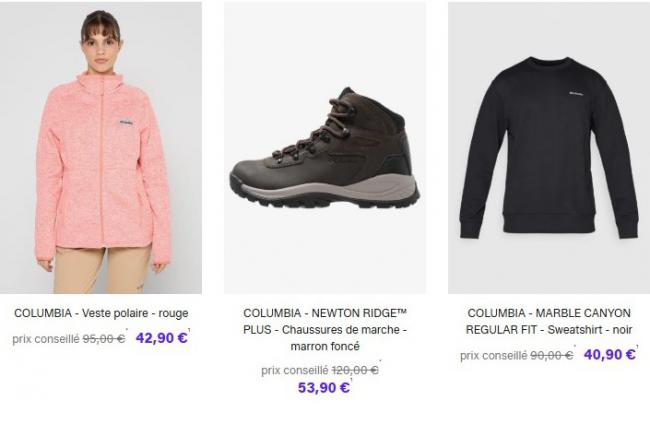Select the 53,90 € sale price

324,388
